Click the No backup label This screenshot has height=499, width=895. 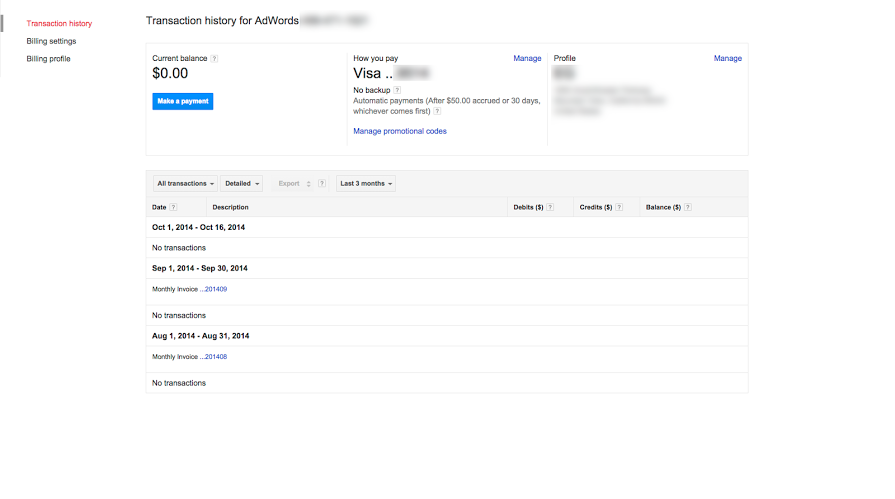(x=372, y=90)
